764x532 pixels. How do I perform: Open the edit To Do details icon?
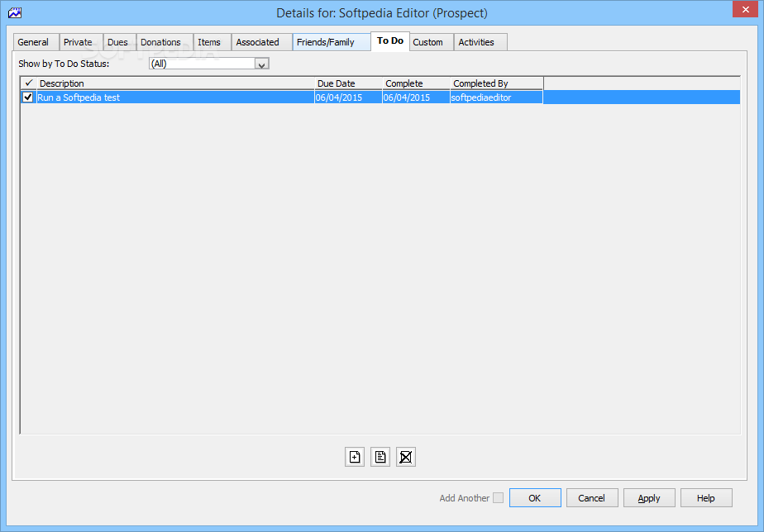click(380, 457)
